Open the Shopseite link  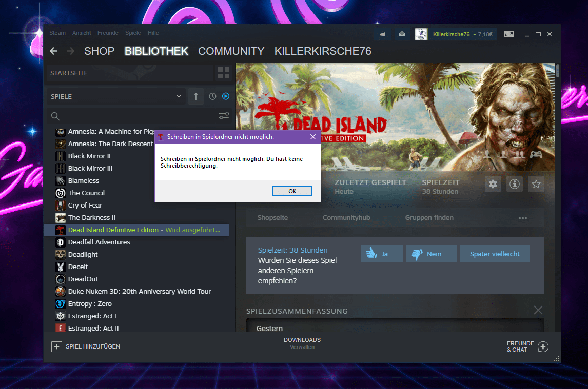pos(272,218)
